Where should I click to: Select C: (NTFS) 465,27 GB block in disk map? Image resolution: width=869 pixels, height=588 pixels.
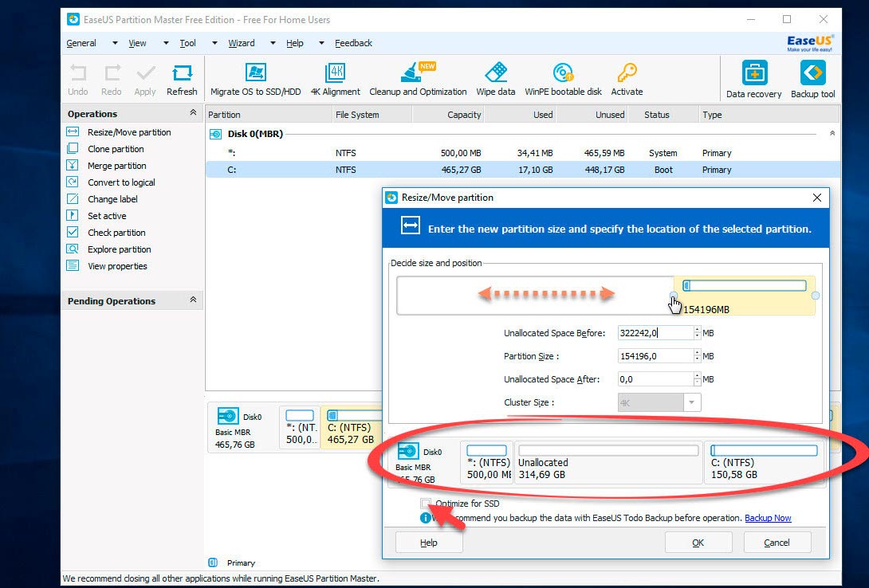[351, 427]
